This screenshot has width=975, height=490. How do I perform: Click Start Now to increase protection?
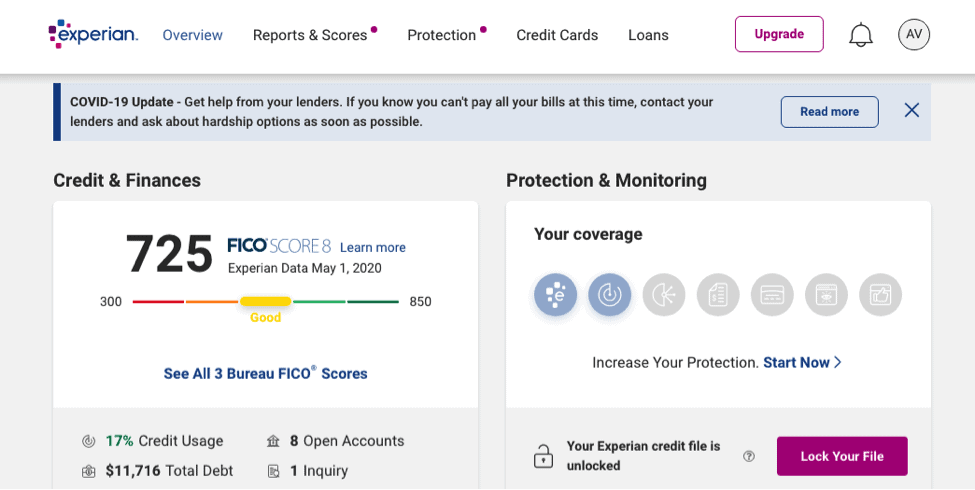pos(802,363)
